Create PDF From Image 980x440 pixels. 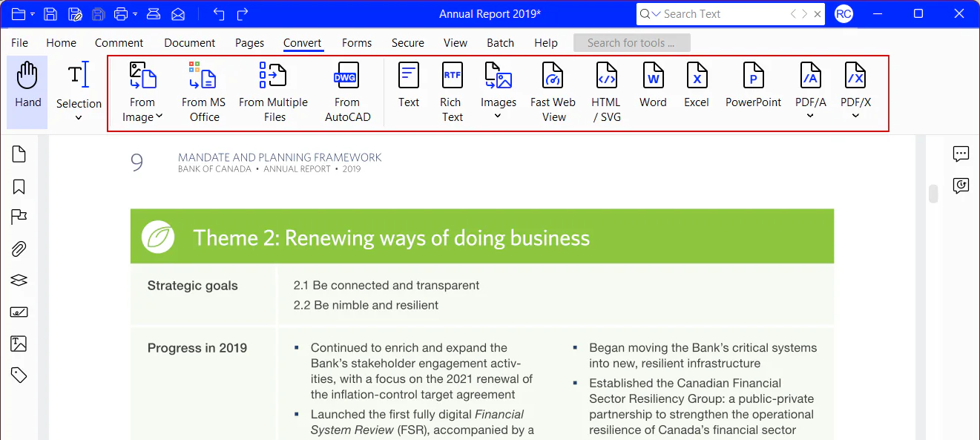pos(142,92)
